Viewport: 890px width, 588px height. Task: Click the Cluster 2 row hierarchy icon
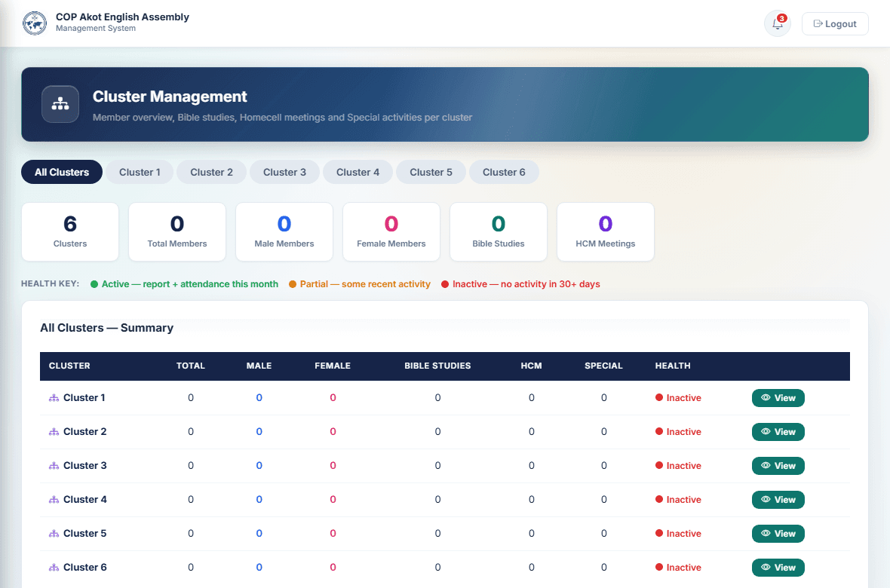[x=54, y=432]
